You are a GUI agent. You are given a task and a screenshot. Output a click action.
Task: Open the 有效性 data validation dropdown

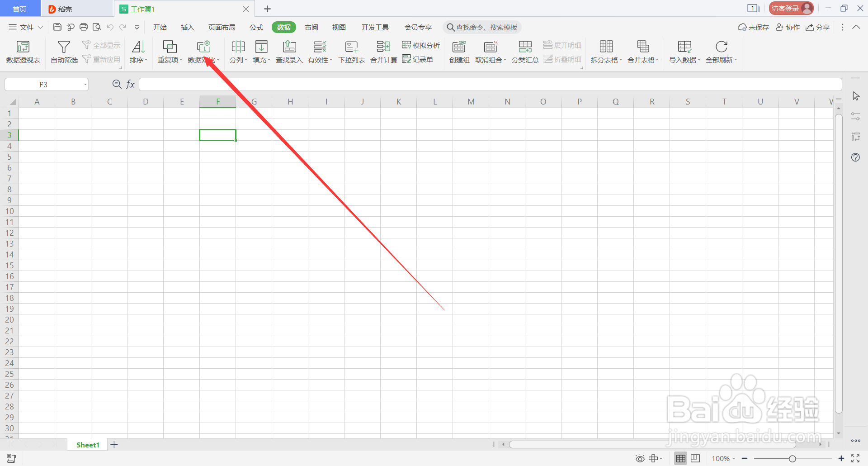point(320,52)
